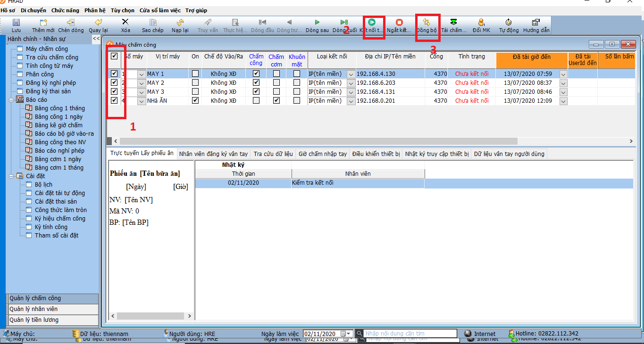Click the Đồng bộ sync icon
644x344 pixels.
pos(427,22)
